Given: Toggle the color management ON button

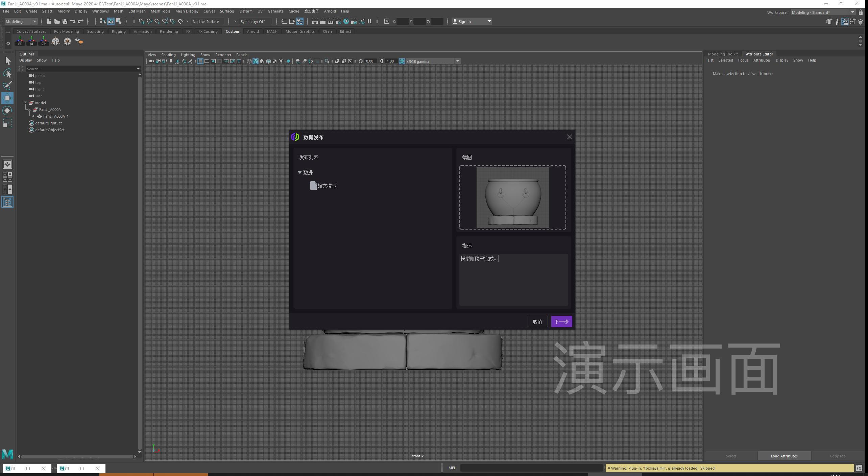Looking at the screenshot, I should (402, 61).
